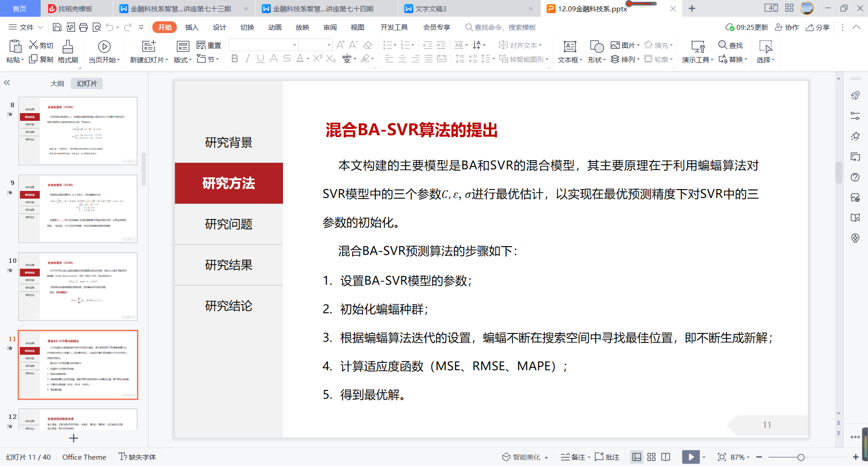Viewport: 868px width, 466px height.
Task: Click the center alignment icon
Action: tap(402, 59)
